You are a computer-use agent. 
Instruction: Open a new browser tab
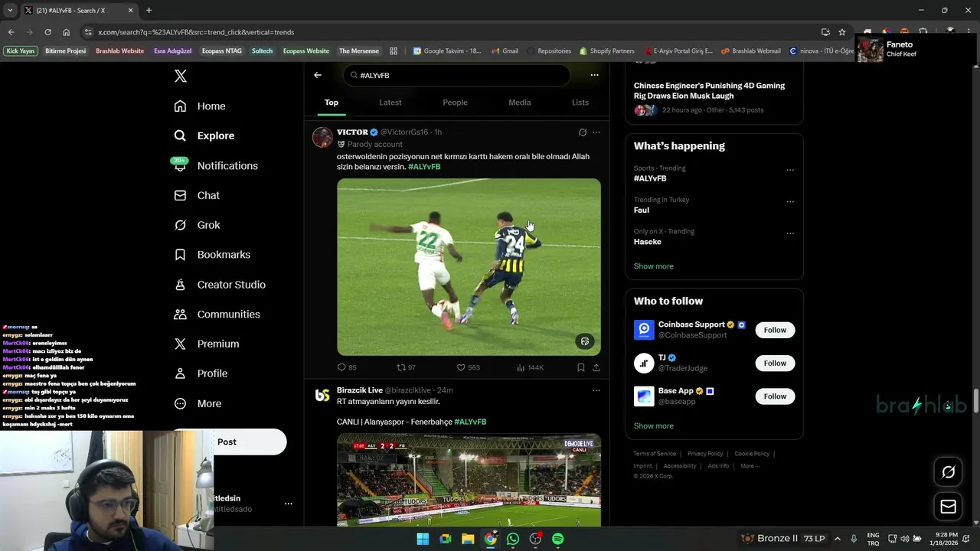[149, 10]
